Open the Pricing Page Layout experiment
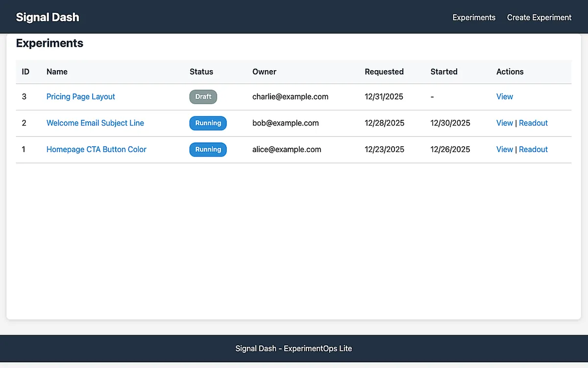This screenshot has width=588, height=368. click(x=81, y=97)
